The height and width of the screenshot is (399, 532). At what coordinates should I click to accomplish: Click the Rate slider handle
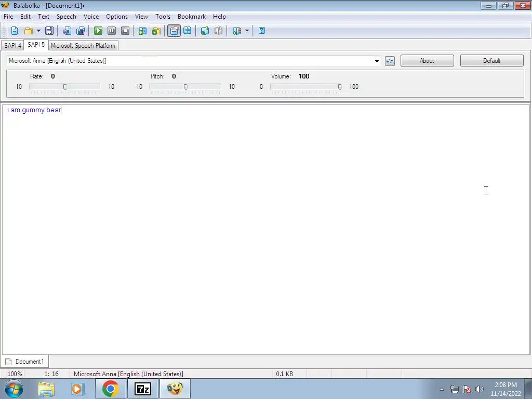point(65,87)
